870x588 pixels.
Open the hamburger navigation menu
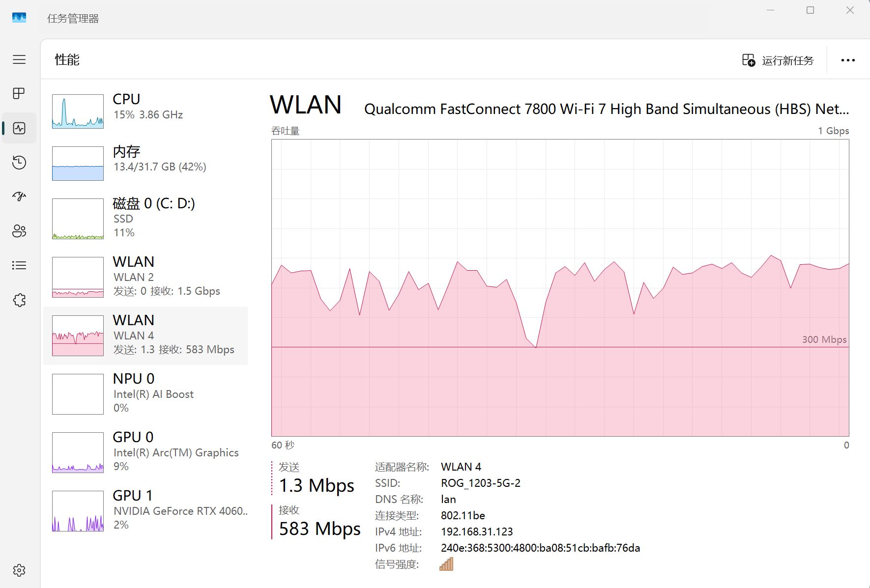(x=19, y=59)
